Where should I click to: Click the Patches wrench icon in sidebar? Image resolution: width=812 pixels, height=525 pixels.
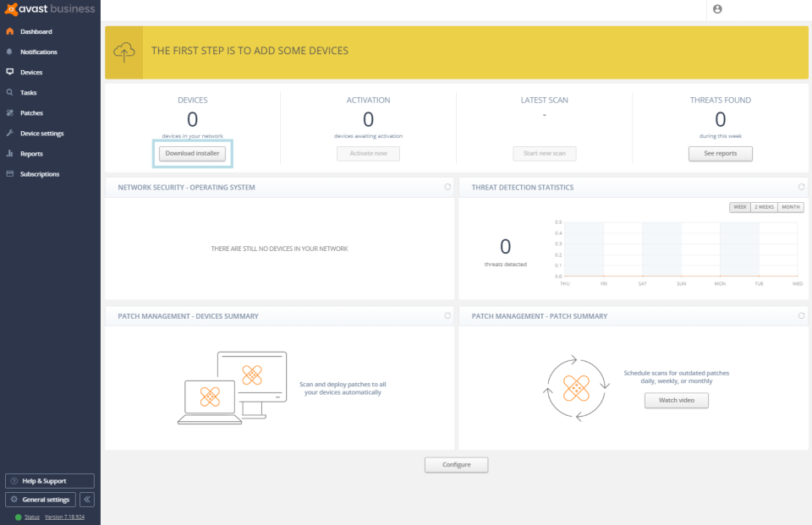[10, 112]
